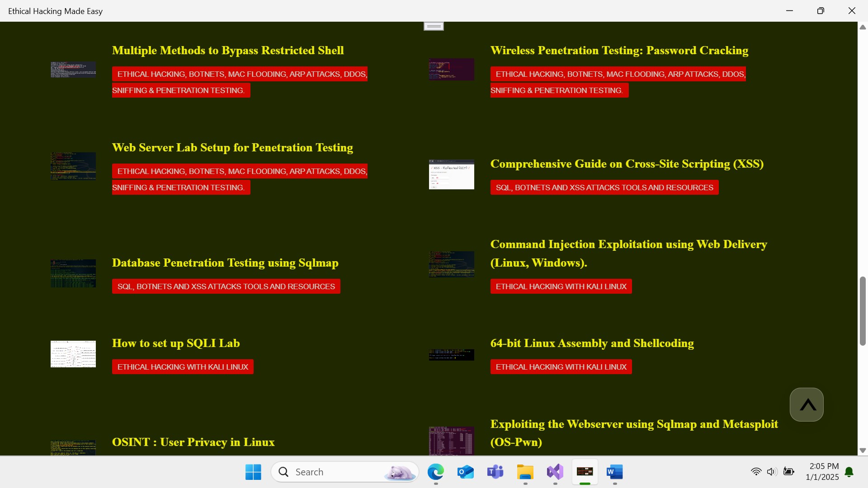Image resolution: width=868 pixels, height=488 pixels.
Task: Open Multiple Methods to Bypass Restricted Shell
Action: [227, 50]
